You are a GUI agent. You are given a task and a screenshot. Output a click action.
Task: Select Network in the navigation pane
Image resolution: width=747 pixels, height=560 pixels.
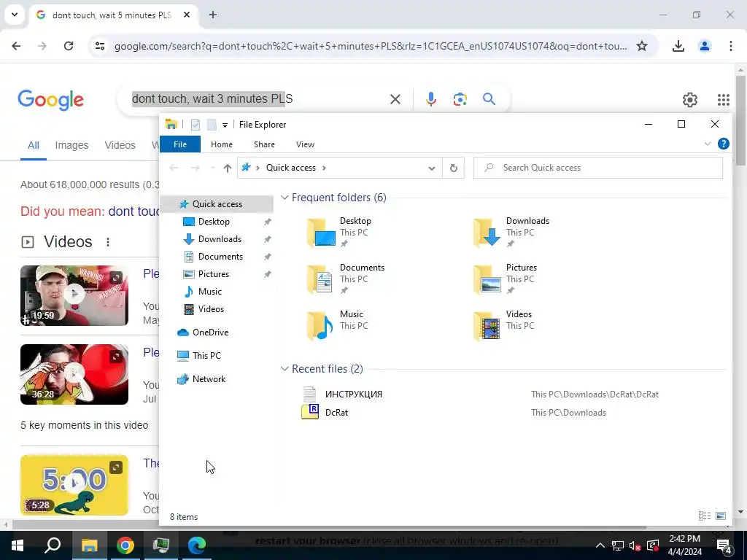209,379
